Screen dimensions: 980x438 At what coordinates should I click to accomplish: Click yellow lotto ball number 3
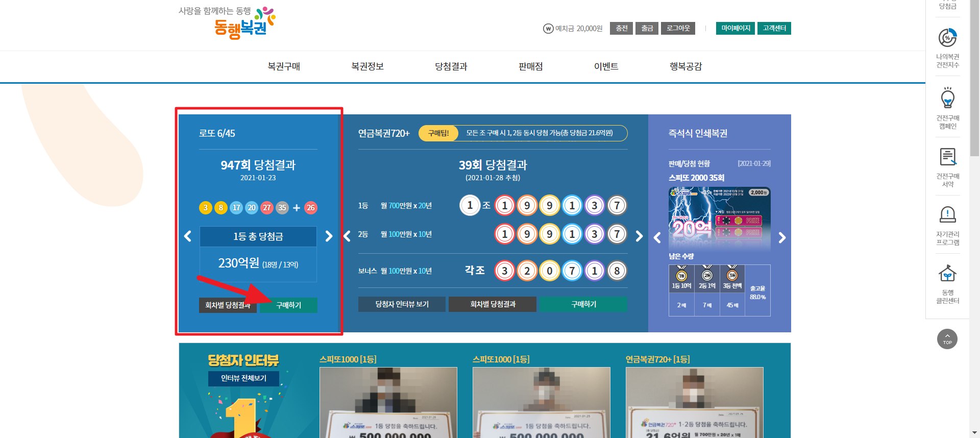click(x=205, y=208)
